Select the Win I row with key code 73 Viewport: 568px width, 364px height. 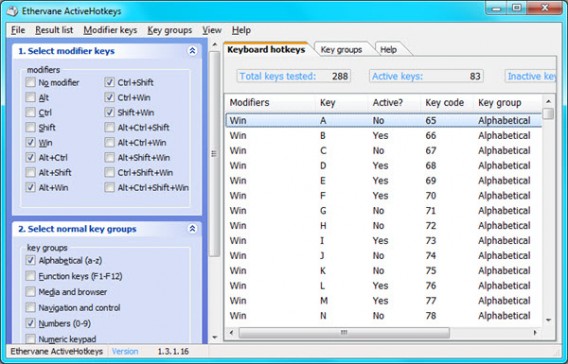383,240
